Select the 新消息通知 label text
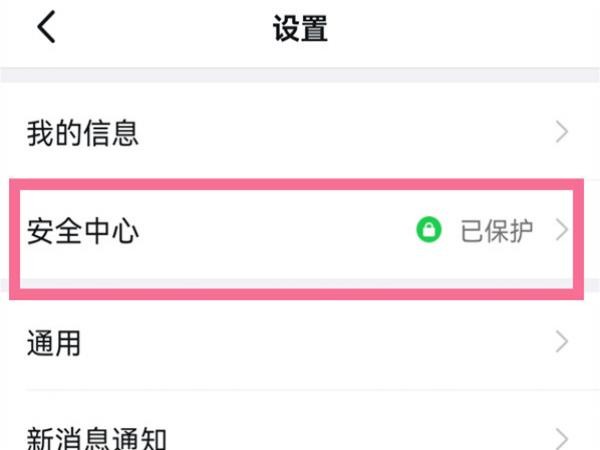The width and height of the screenshot is (600, 450). click(96, 439)
